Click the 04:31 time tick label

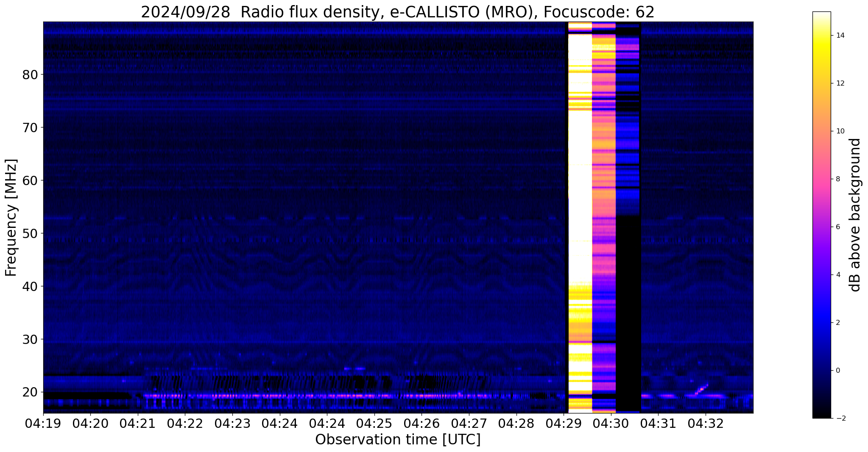click(x=658, y=424)
